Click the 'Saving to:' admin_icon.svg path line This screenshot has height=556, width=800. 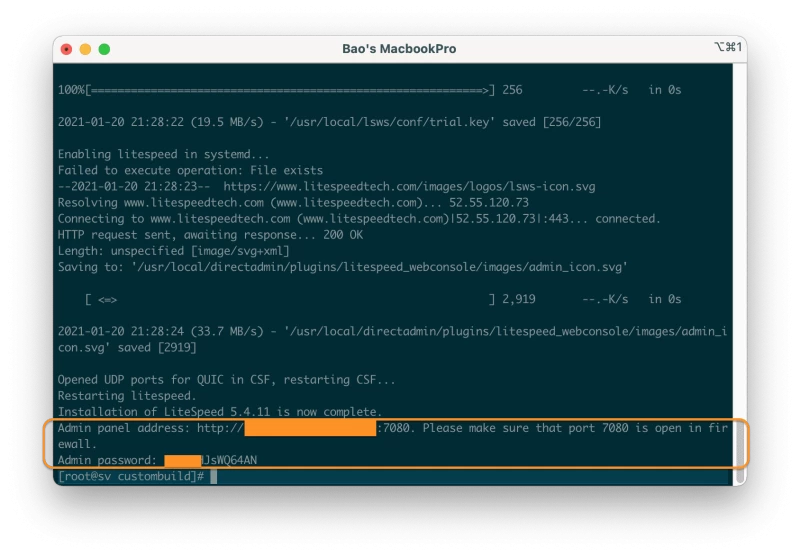pos(342,267)
